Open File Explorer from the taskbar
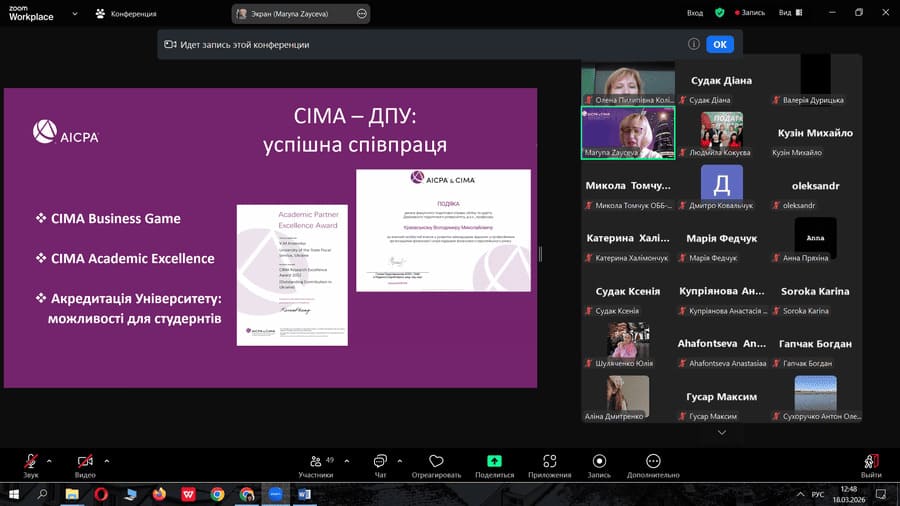The width and height of the screenshot is (900, 506). tap(72, 494)
